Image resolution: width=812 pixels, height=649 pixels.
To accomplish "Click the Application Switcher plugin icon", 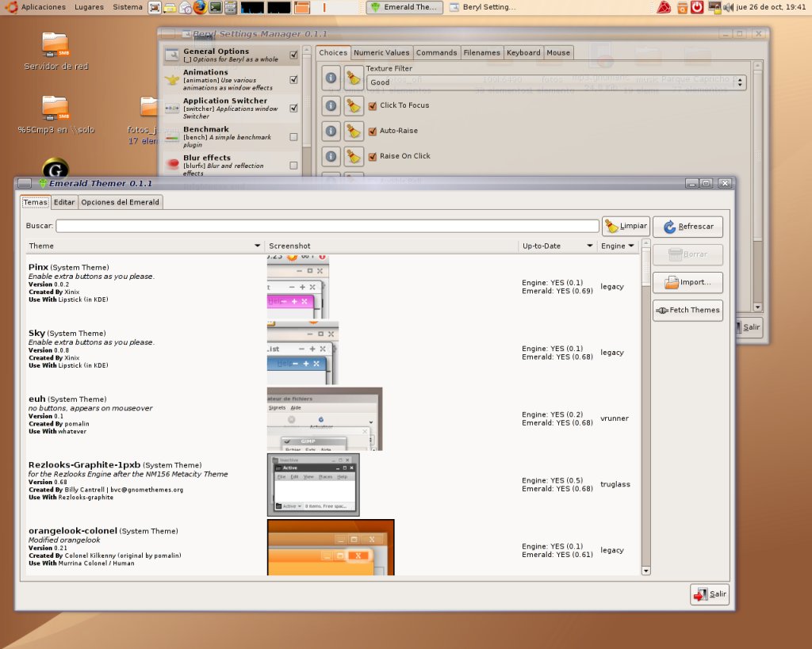I will tap(172, 108).
